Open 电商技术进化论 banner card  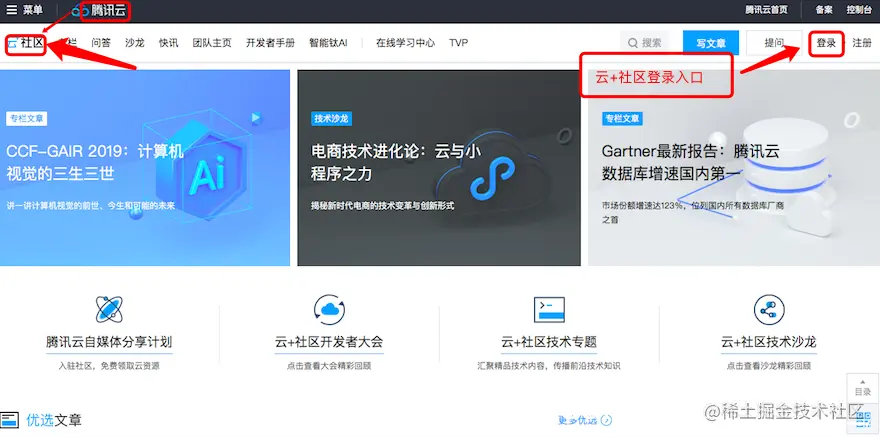[439, 168]
